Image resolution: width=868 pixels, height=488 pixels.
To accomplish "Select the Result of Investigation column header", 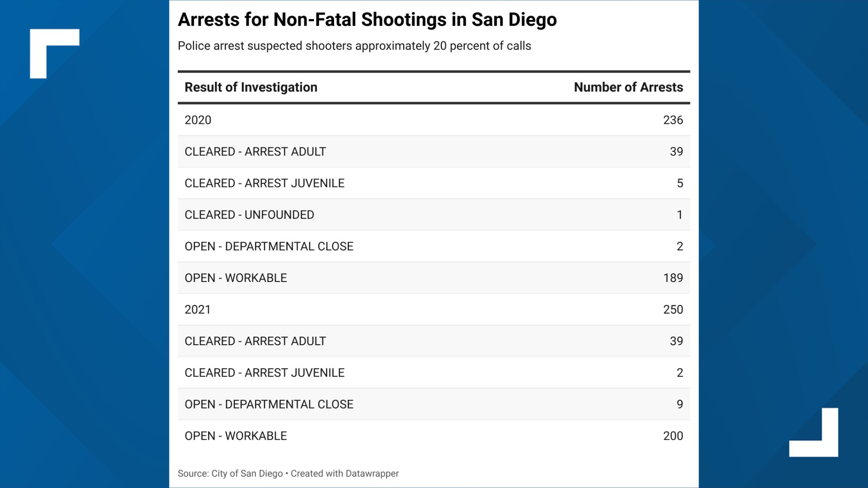I will pos(251,87).
